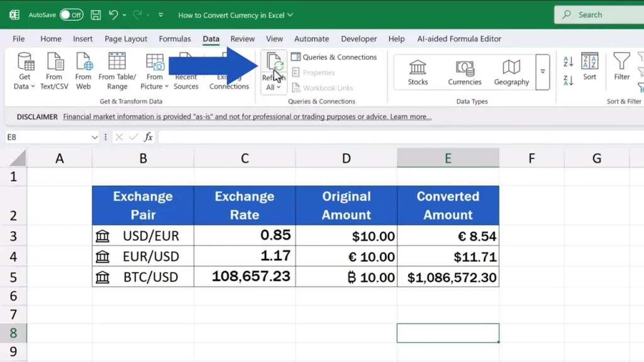
Task: Click the From Text/CSV icon
Action: (x=55, y=70)
